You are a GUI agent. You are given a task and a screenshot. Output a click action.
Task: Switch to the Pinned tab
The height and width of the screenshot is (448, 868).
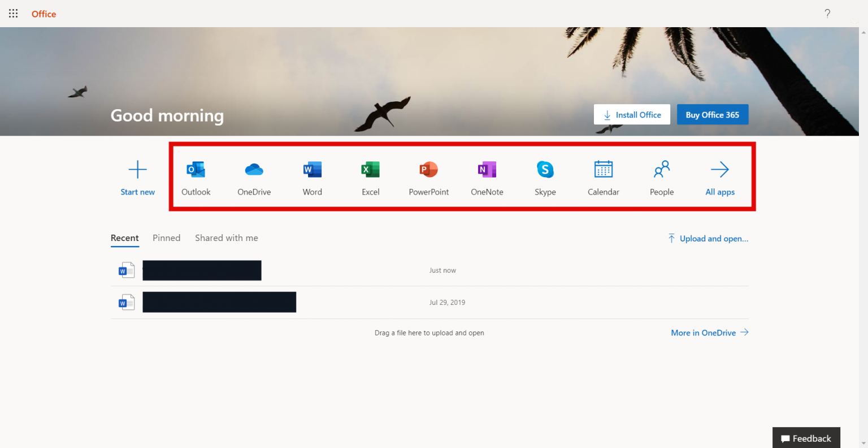pyautogui.click(x=166, y=238)
